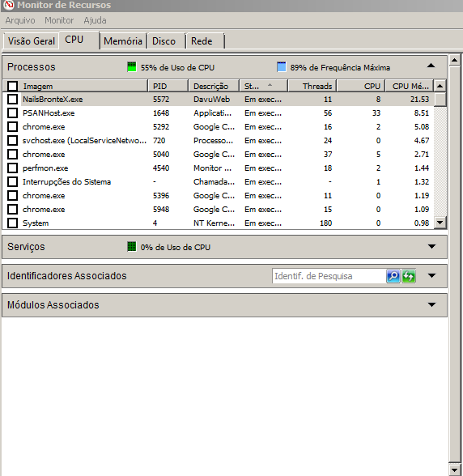Open the Arquivo menu

coord(20,20)
